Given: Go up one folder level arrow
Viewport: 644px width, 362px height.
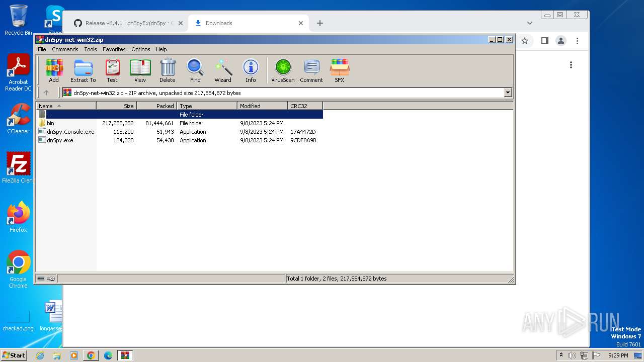Looking at the screenshot, I should coord(46,93).
